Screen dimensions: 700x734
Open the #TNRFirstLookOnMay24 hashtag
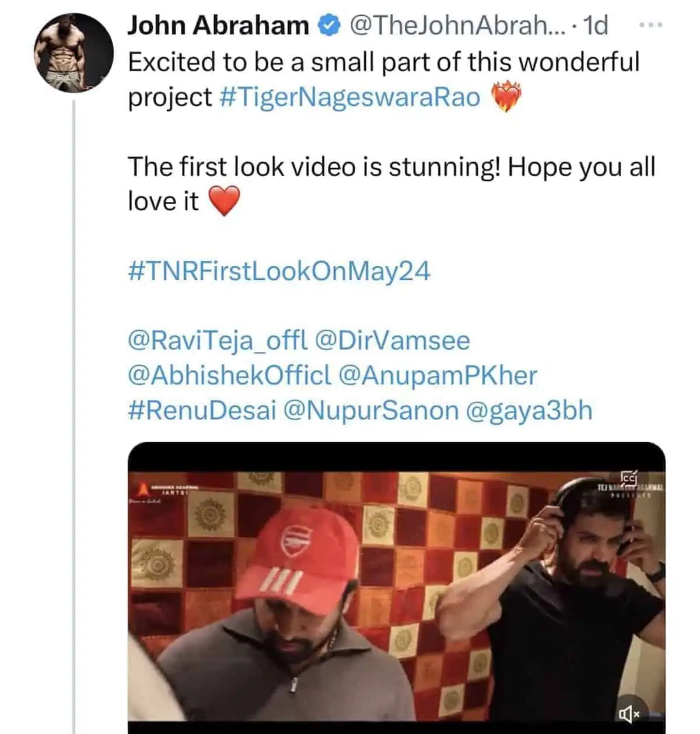[x=279, y=271]
